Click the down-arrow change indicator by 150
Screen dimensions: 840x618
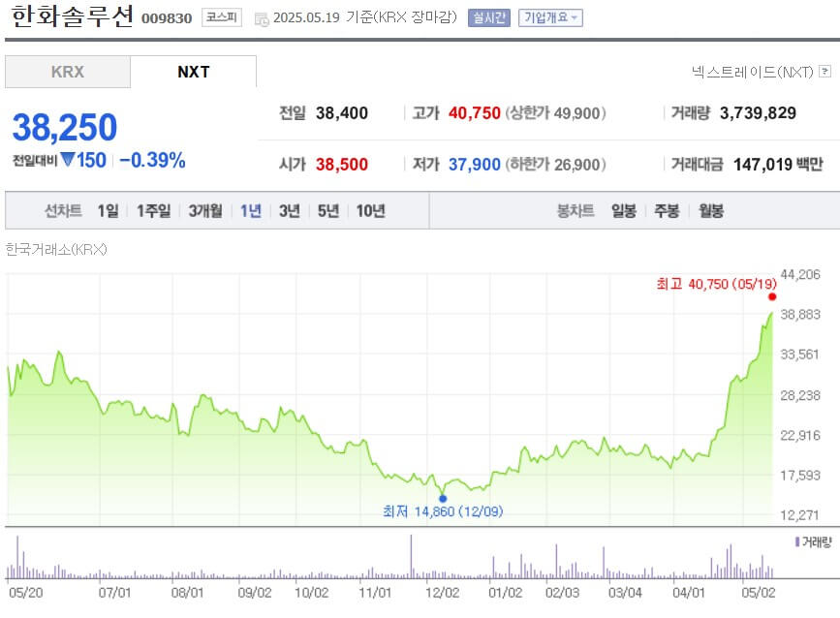(68, 159)
